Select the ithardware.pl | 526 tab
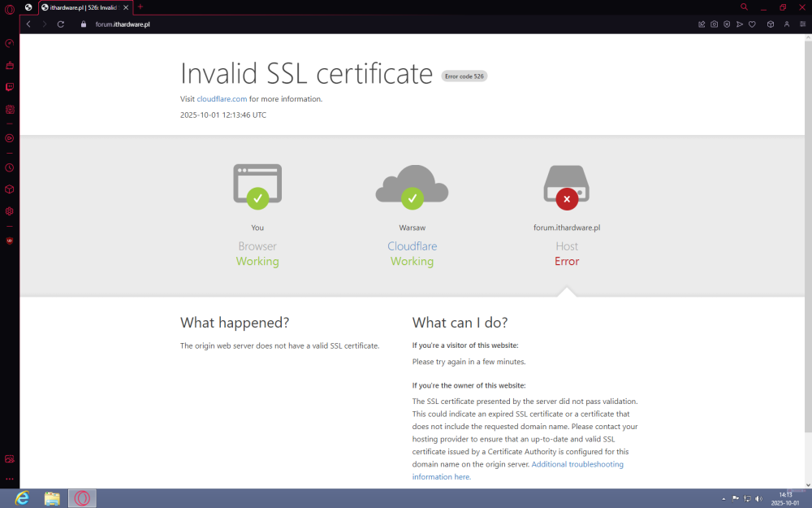 click(81, 7)
